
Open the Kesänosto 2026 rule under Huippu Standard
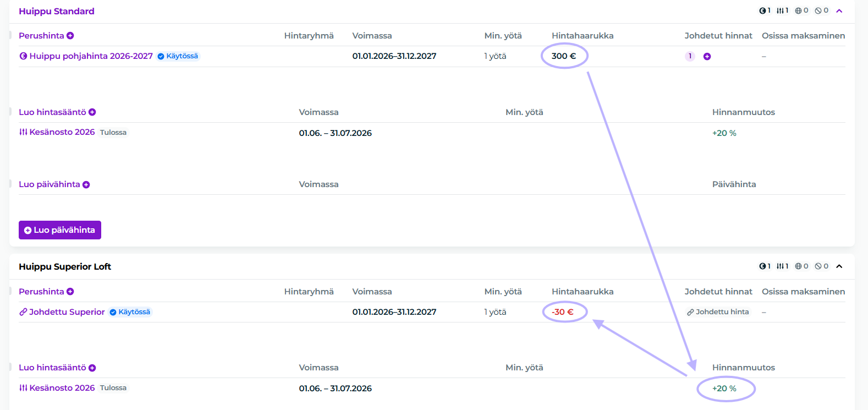point(62,132)
